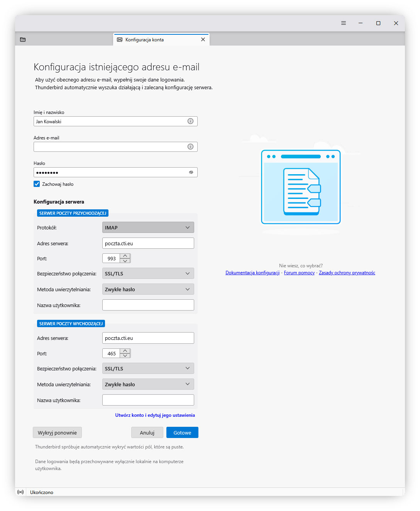Enable saving password via its checkbox

click(x=37, y=184)
